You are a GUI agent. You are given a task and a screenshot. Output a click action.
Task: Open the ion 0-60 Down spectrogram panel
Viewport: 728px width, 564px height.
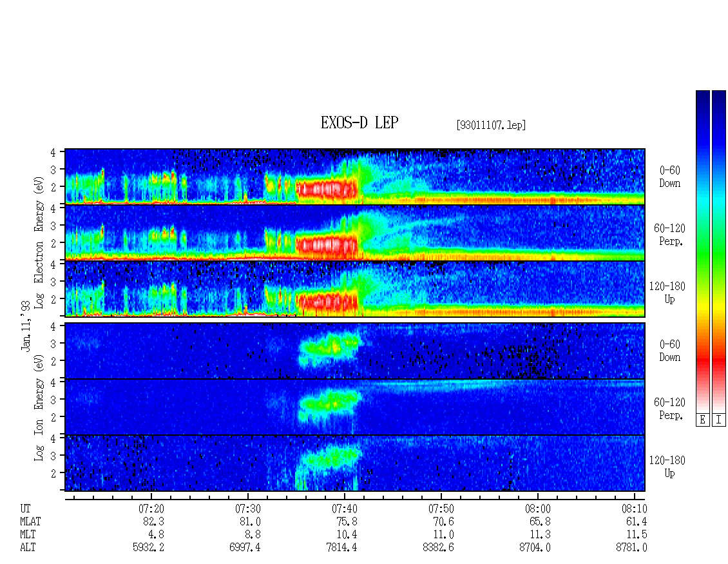point(355,351)
